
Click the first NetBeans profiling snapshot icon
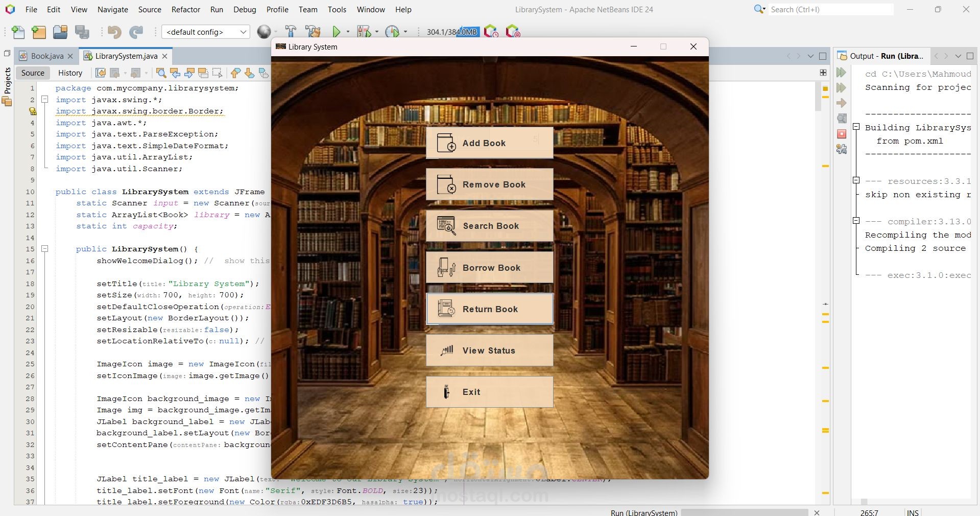point(491,32)
